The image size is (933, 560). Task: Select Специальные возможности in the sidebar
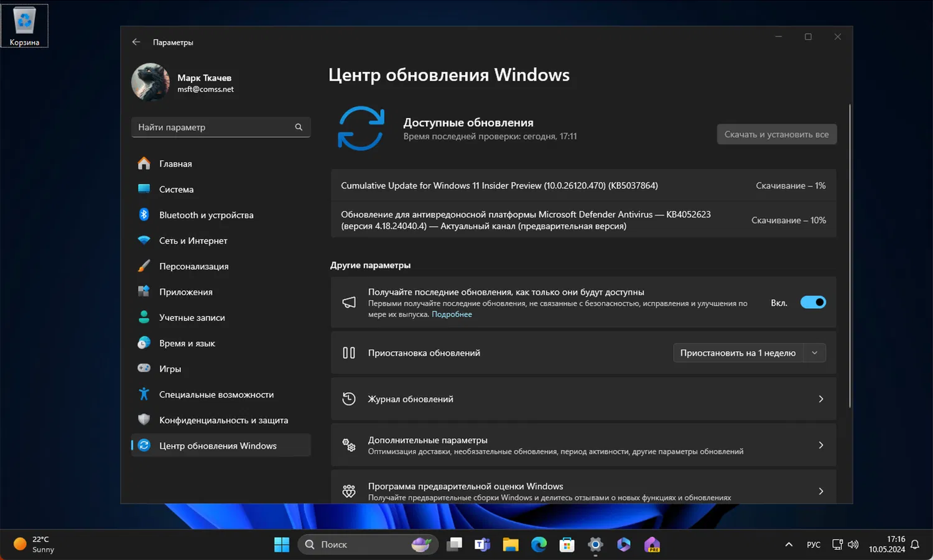point(221,394)
